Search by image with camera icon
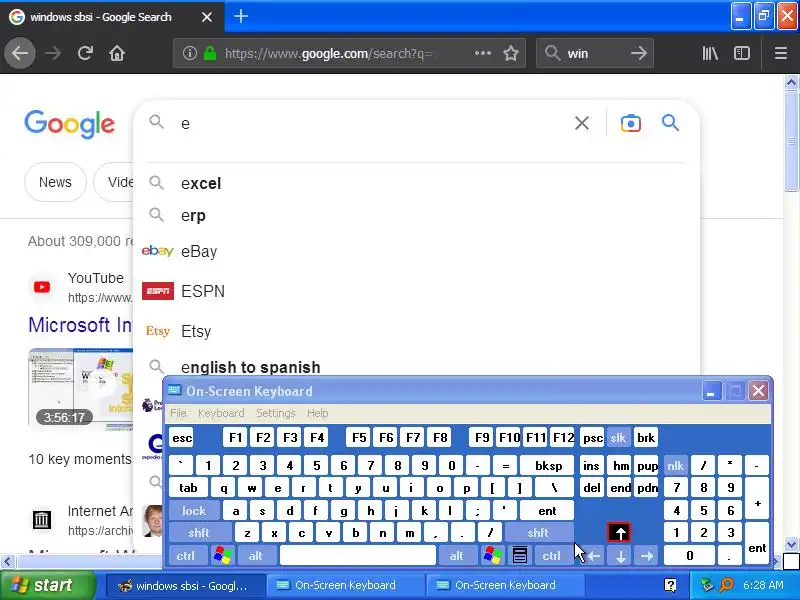Image resolution: width=800 pixels, height=600 pixels. click(x=631, y=123)
